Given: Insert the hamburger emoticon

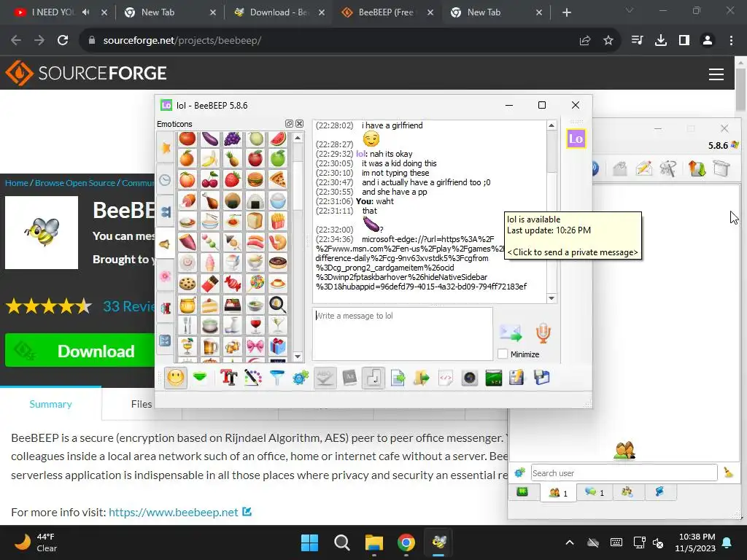Looking at the screenshot, I should coord(255,179).
